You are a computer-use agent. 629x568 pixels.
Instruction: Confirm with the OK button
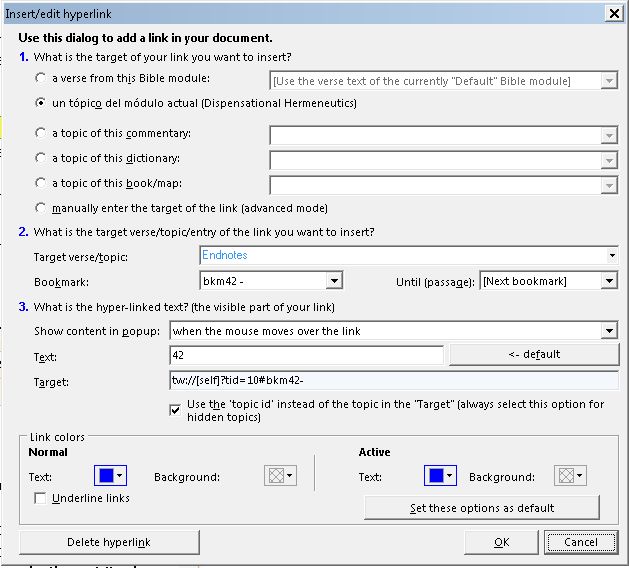point(501,542)
